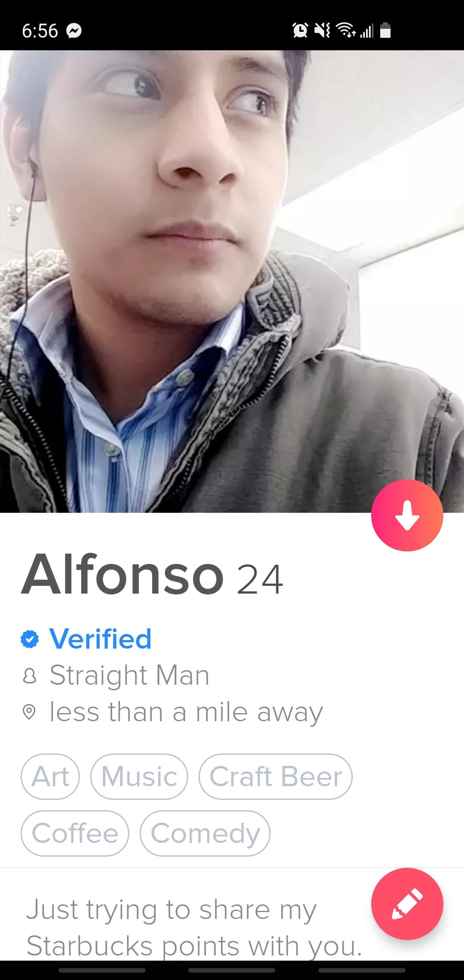Tap the blue Verified checkmark badge
The width and height of the screenshot is (464, 980).
coord(30,639)
